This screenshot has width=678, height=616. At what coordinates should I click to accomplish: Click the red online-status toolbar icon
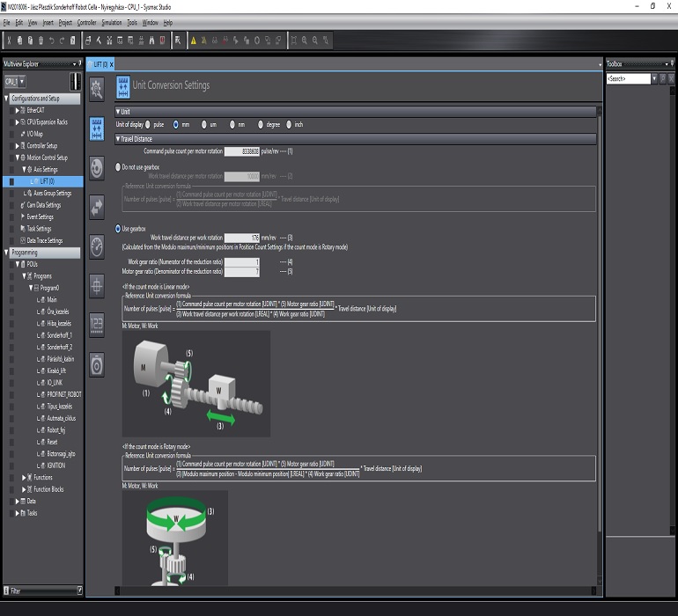(x=163, y=40)
